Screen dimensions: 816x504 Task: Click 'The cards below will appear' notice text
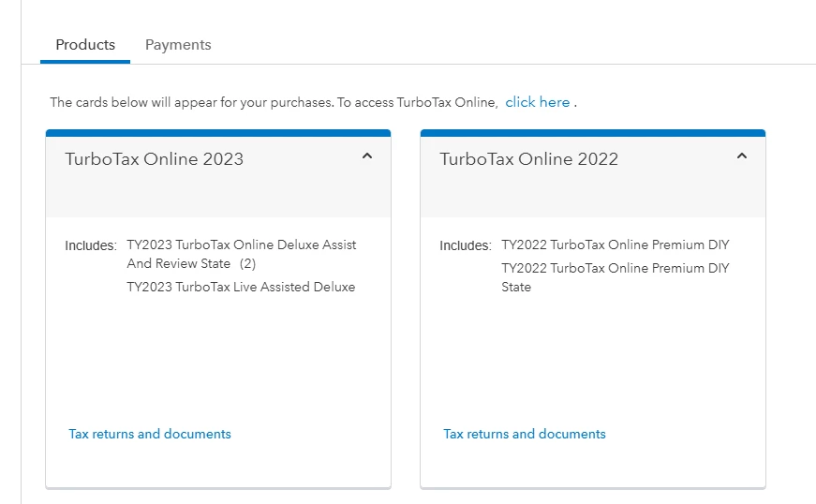click(x=274, y=102)
